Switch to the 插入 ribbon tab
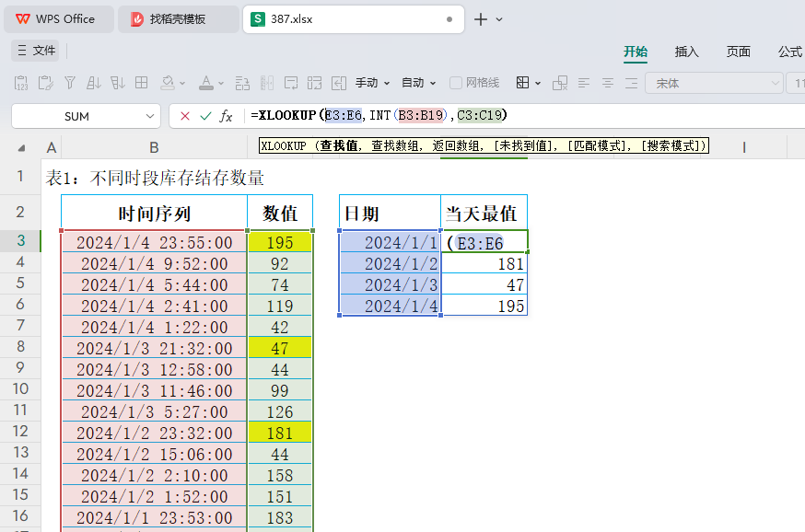The image size is (805, 532). click(x=686, y=52)
